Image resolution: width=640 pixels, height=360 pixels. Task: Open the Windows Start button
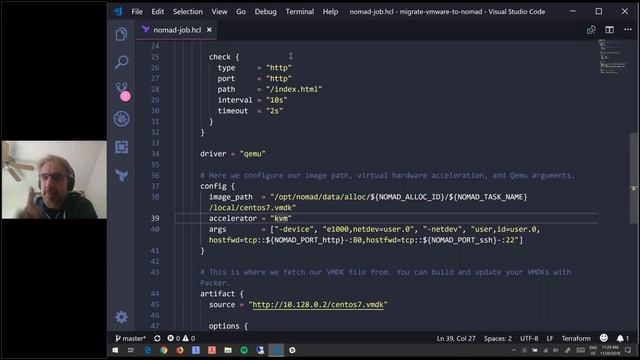tap(115, 350)
